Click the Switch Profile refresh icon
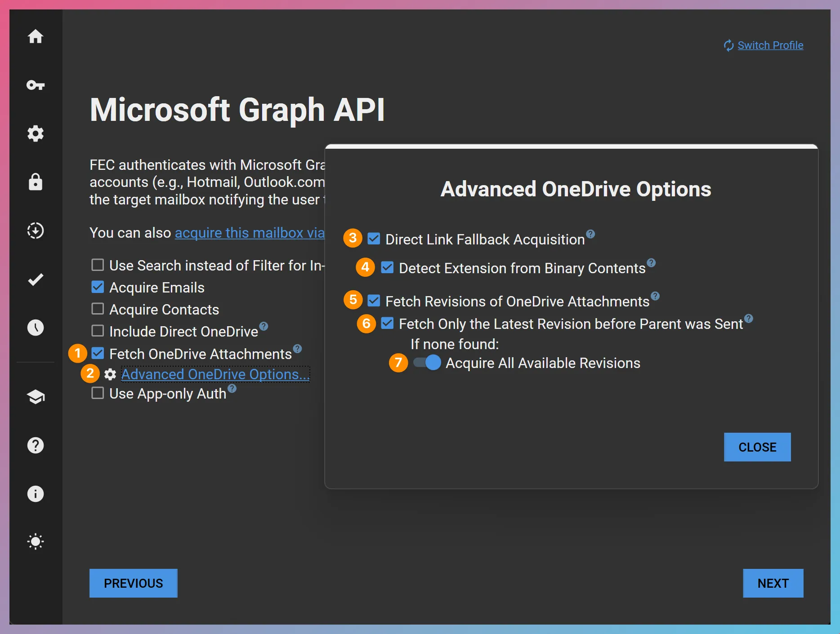The width and height of the screenshot is (840, 634). pos(728,45)
